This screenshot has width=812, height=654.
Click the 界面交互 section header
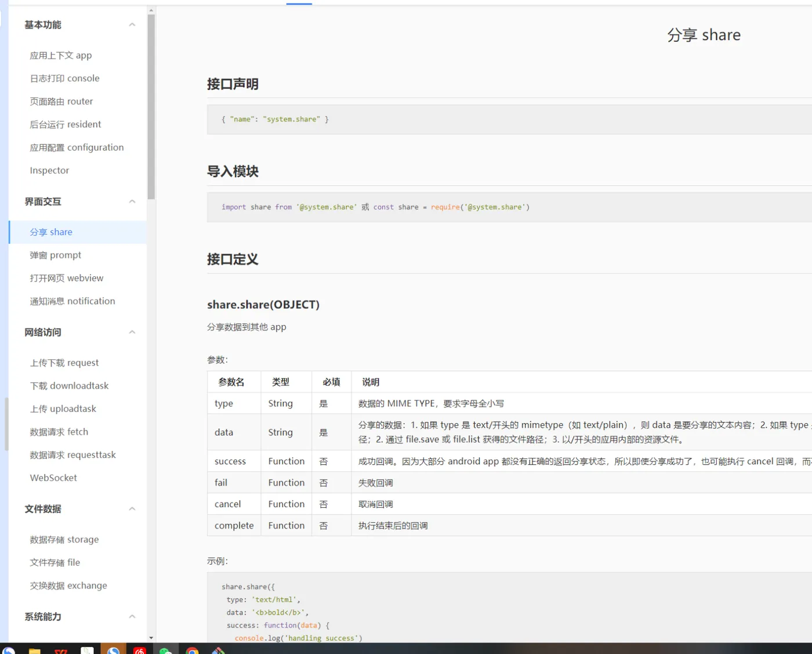click(42, 201)
